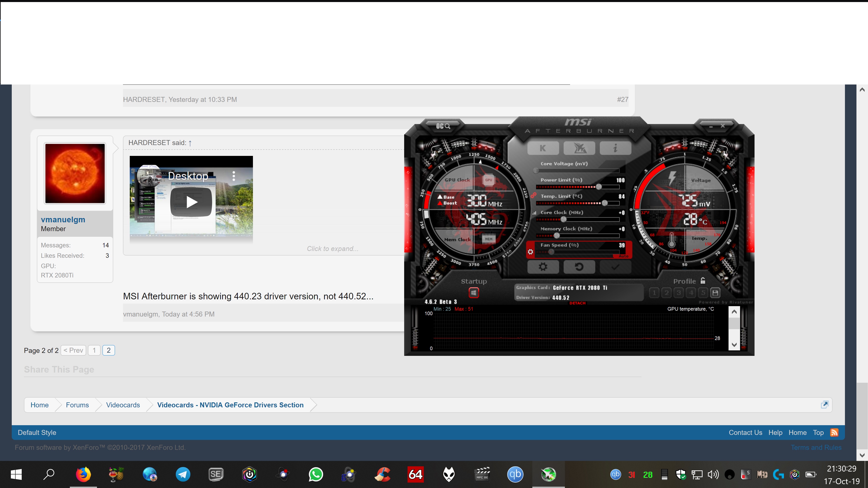Toggle fan speed Auto mode
This screenshot has width=868, height=488.
coord(623,256)
